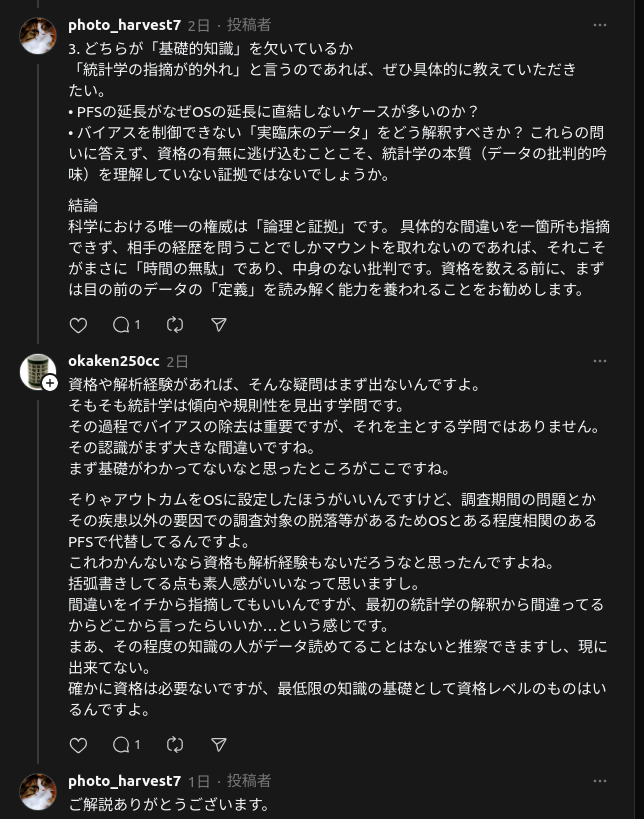Follow okaken250cc via the plus badge
The image size is (644, 819).
point(49,383)
